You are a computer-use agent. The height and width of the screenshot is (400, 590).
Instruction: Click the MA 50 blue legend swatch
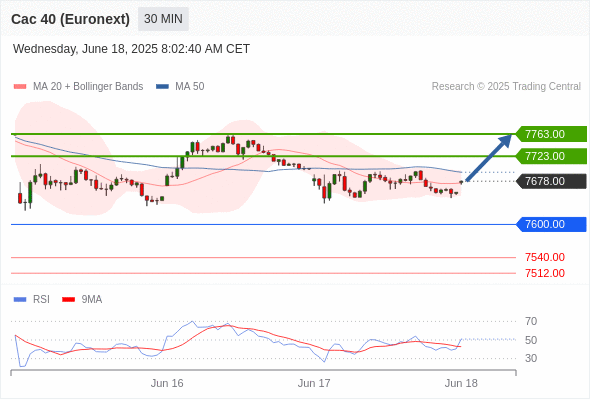162,87
